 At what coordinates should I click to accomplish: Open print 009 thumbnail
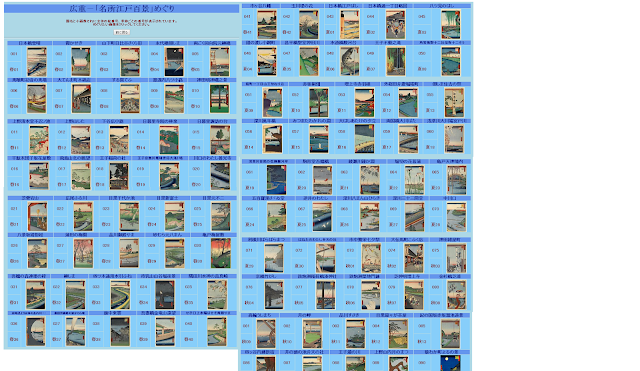coord(174,99)
